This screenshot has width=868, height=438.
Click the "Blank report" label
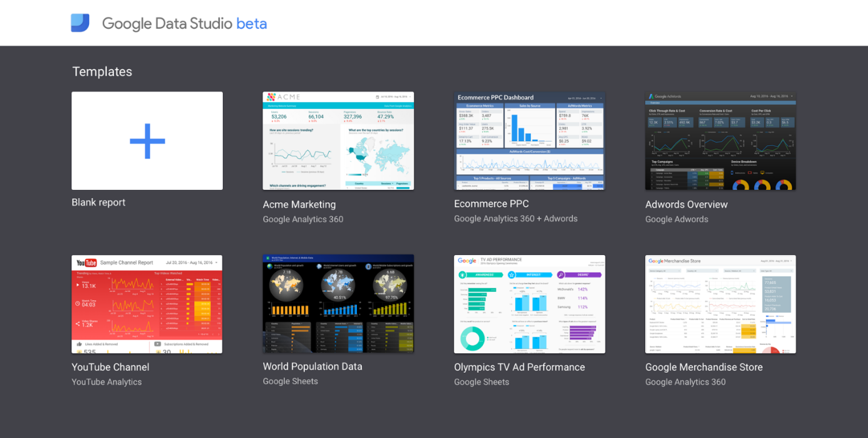click(x=98, y=202)
